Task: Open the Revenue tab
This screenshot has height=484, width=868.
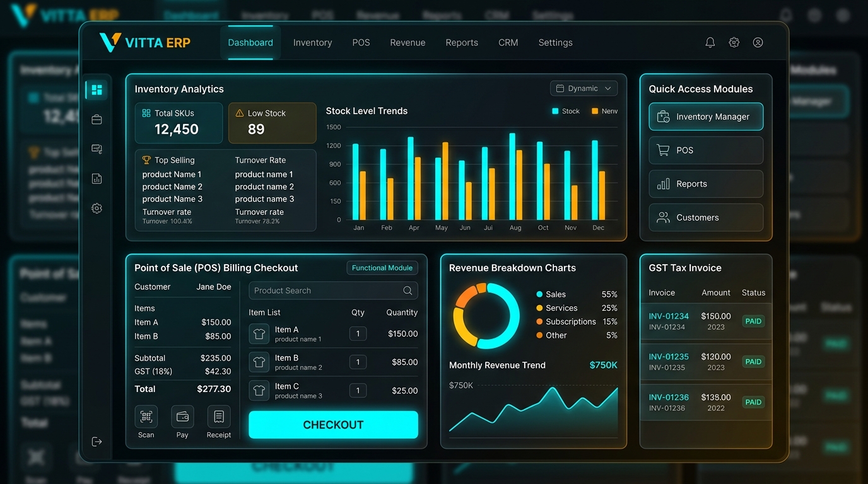Action: pyautogui.click(x=408, y=42)
